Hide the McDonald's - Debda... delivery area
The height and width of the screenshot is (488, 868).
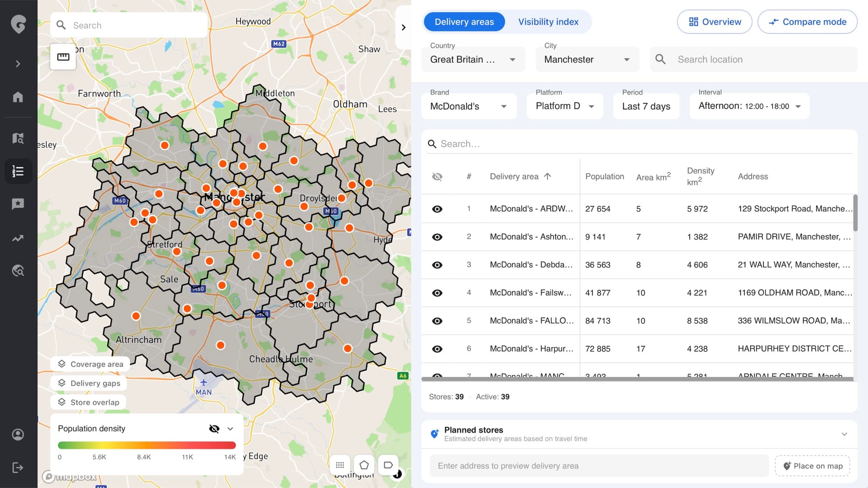point(437,265)
